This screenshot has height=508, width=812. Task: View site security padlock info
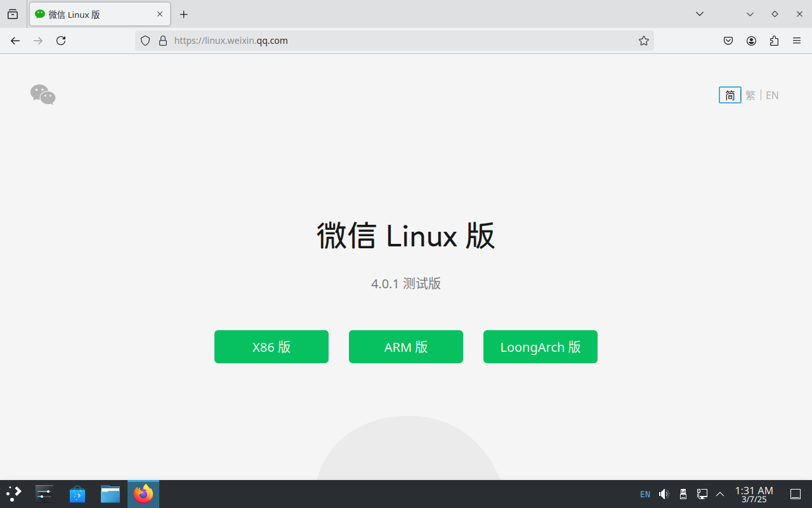pos(163,41)
